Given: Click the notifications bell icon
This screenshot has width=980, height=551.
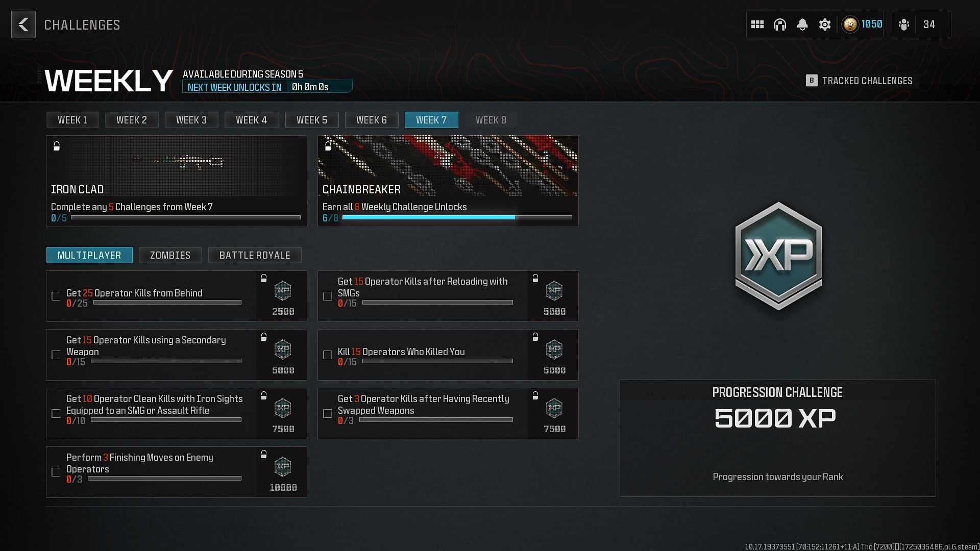Looking at the screenshot, I should pos(802,25).
